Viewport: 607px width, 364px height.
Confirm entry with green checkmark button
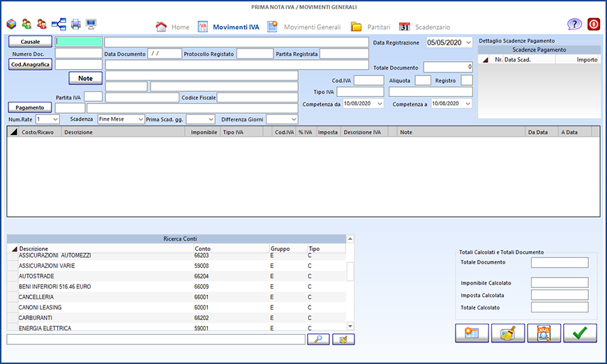click(580, 333)
